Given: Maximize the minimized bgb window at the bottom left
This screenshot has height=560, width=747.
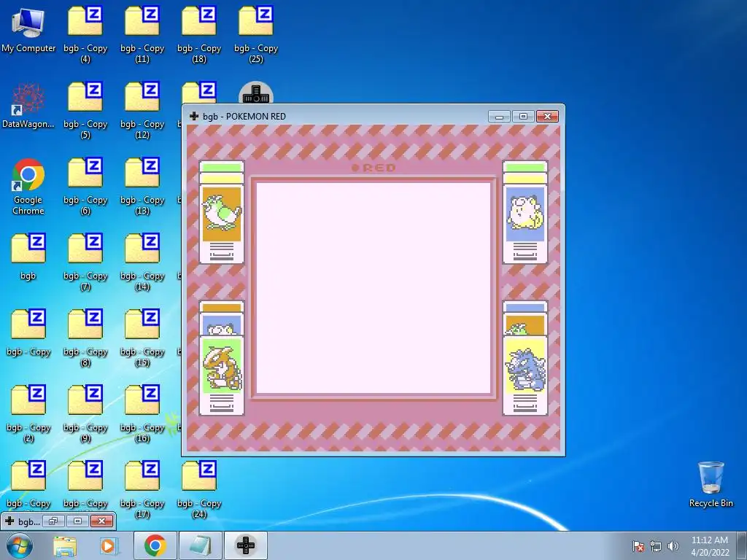Looking at the screenshot, I should pyautogui.click(x=77, y=521).
